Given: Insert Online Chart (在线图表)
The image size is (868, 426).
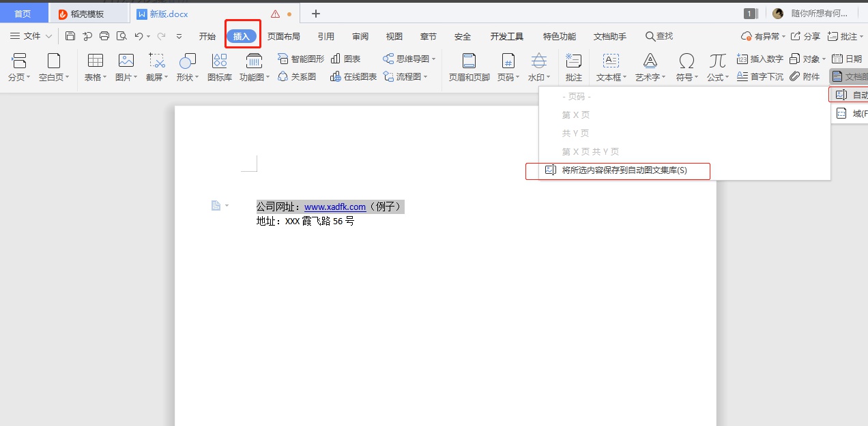Looking at the screenshot, I should (x=353, y=77).
